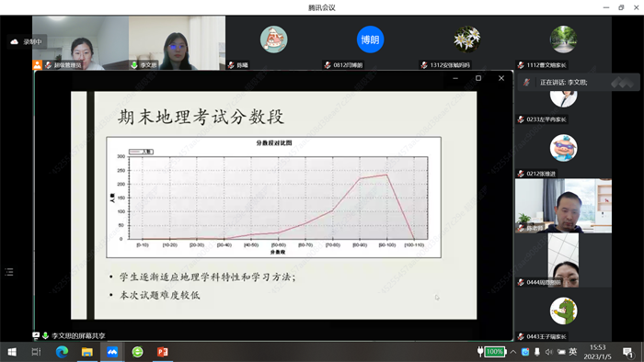644x362 pixels.
Task: Switch the 英 input method indicator
Action: pos(572,352)
